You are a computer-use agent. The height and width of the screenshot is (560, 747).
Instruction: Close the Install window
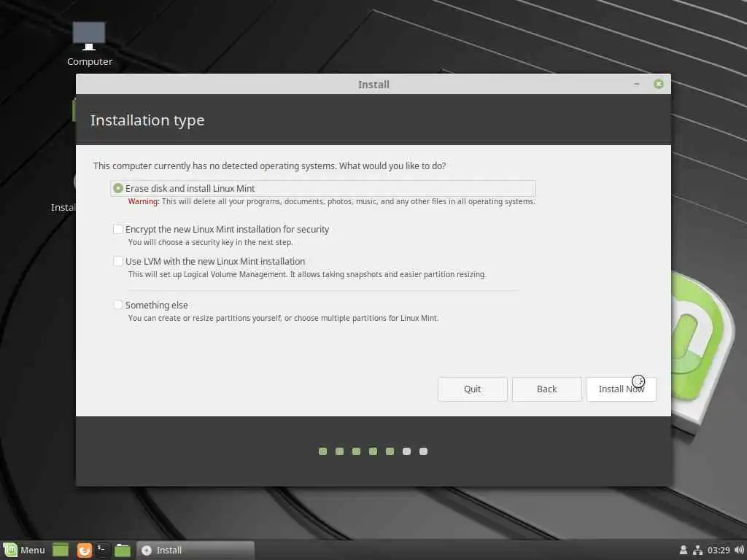659,85
